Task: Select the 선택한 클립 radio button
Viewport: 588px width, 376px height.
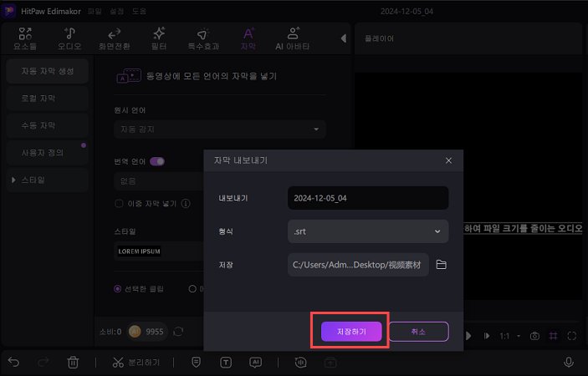Action: coord(117,289)
